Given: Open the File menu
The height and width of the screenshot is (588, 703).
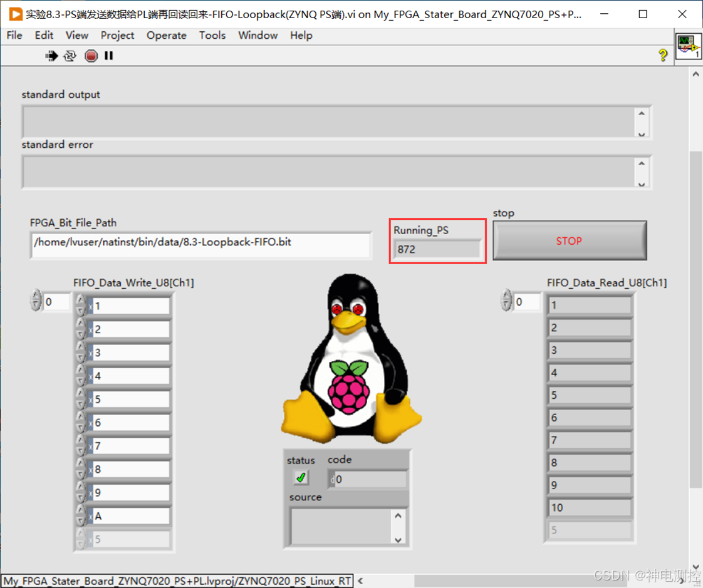Looking at the screenshot, I should (x=14, y=36).
